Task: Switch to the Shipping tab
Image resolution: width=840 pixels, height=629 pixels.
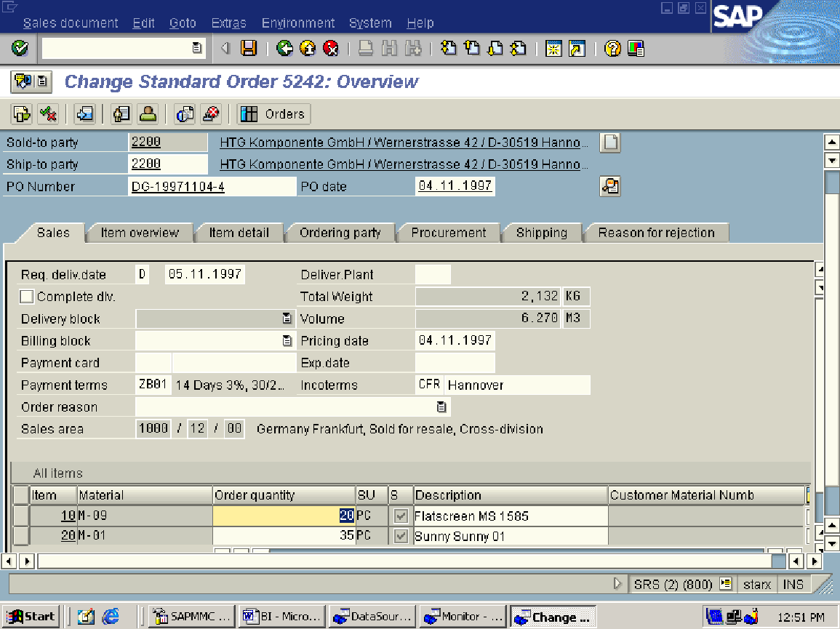Action: (x=542, y=233)
